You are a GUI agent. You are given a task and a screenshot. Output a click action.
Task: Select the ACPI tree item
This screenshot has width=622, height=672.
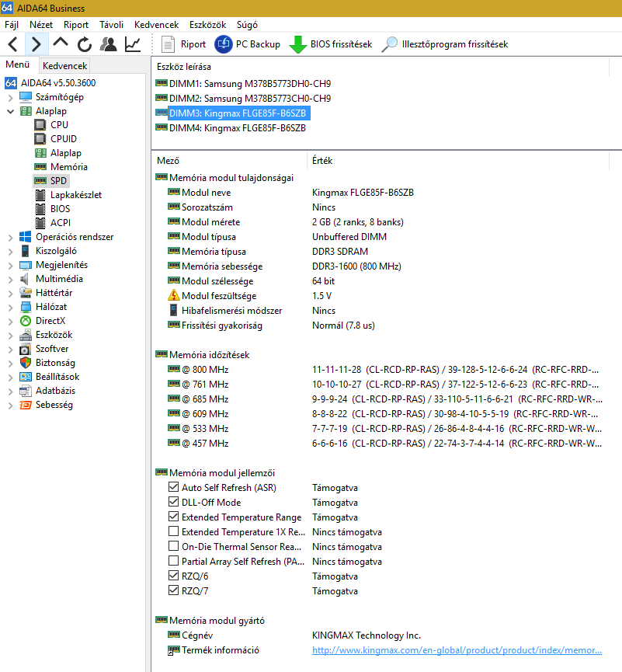pyautogui.click(x=61, y=223)
